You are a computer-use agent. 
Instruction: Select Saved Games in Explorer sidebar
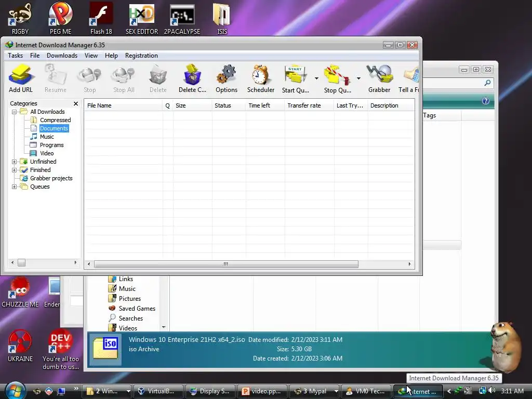(x=137, y=309)
